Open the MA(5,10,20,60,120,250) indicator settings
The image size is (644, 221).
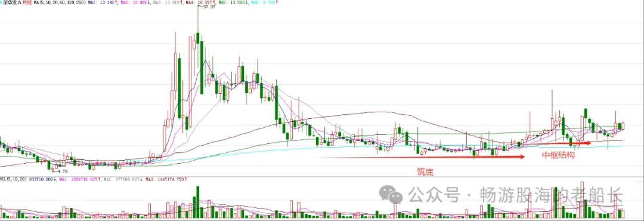60,2
